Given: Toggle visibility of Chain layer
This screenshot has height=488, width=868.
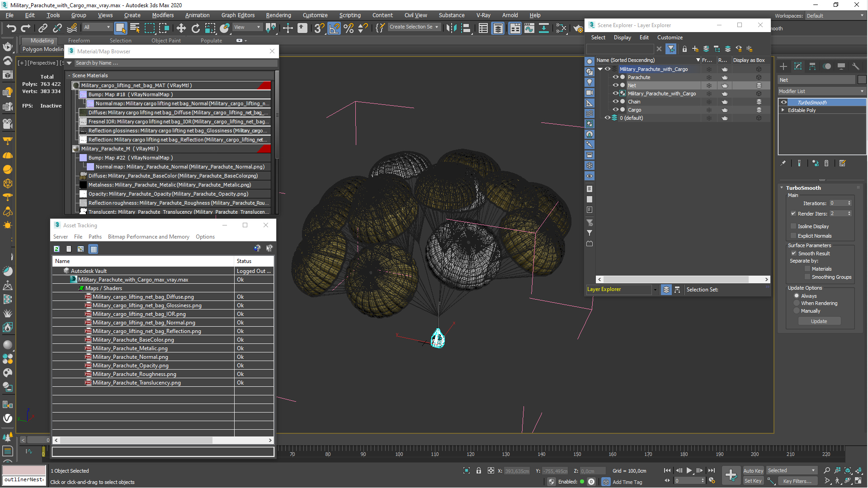Looking at the screenshot, I should coord(615,101).
